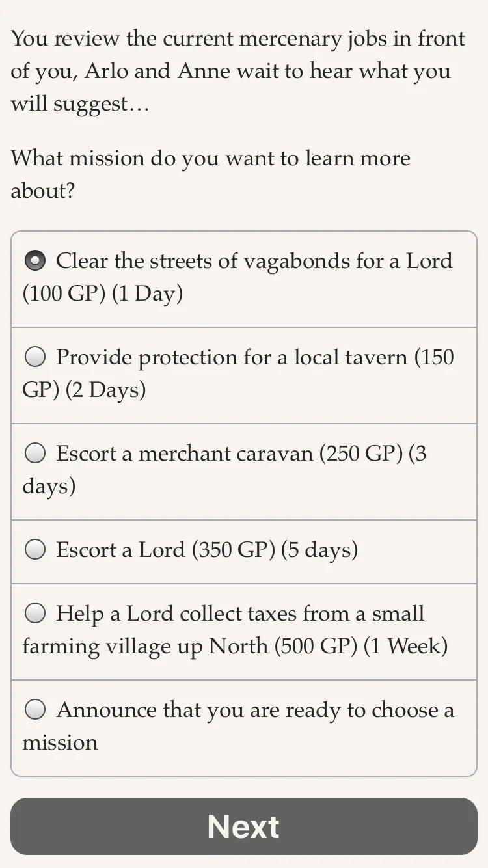Select the tax collection mission radio button

(x=35, y=613)
